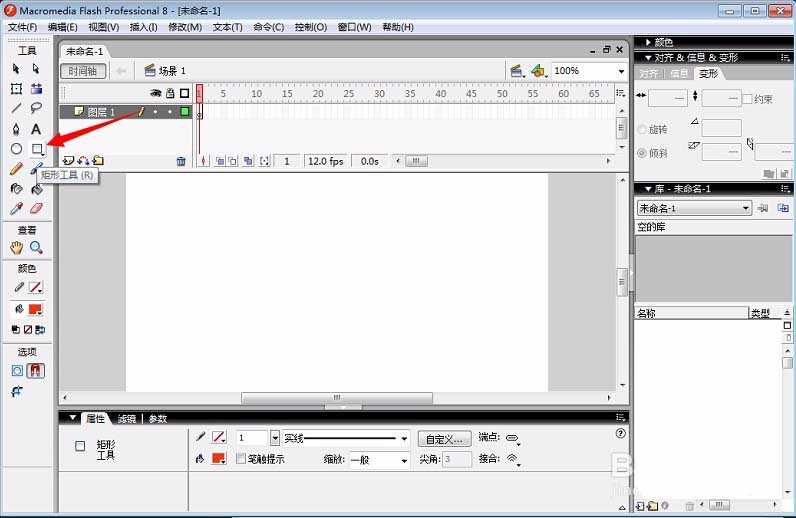This screenshot has width=796, height=518.
Task: Choose the Gradient Transform tool
Action: pyautogui.click(x=36, y=89)
